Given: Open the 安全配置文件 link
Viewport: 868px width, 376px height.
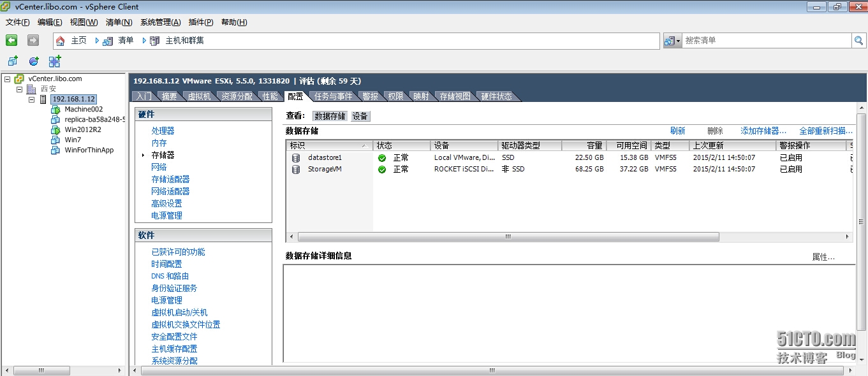Looking at the screenshot, I should tap(174, 336).
